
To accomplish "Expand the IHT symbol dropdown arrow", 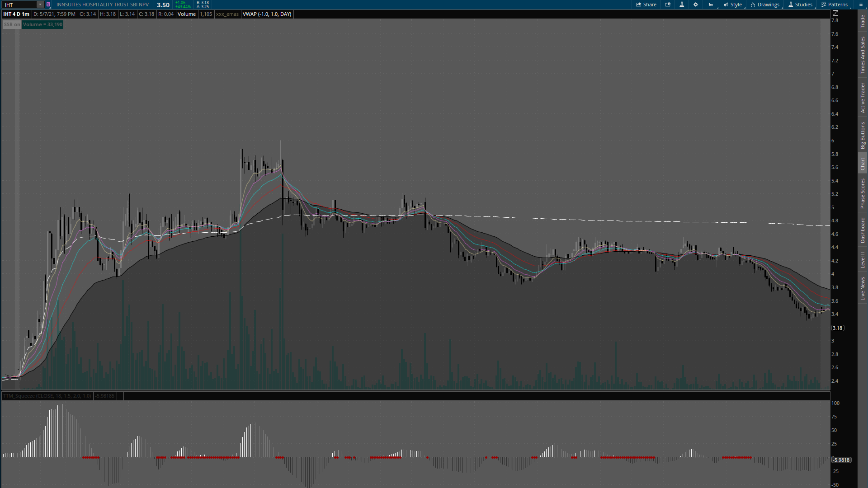I will pos(40,5).
